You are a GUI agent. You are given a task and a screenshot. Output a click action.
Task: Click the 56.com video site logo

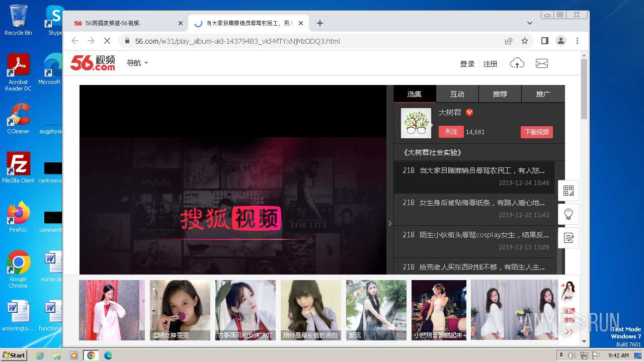[x=93, y=63]
